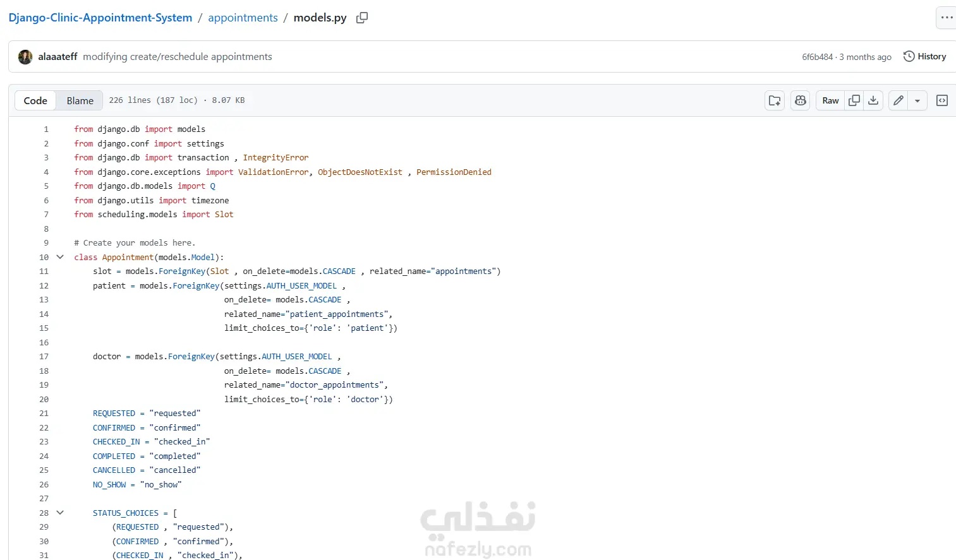Click 'ObjectDoesNotExist' in the imports
This screenshot has width=956, height=560.
tap(360, 172)
